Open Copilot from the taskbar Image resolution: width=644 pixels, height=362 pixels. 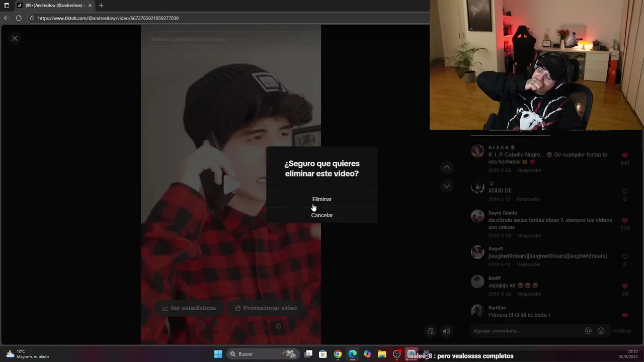367,354
